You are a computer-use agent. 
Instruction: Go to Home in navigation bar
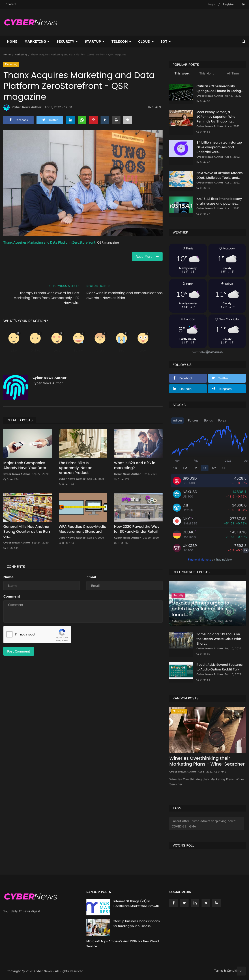[x=12, y=41]
